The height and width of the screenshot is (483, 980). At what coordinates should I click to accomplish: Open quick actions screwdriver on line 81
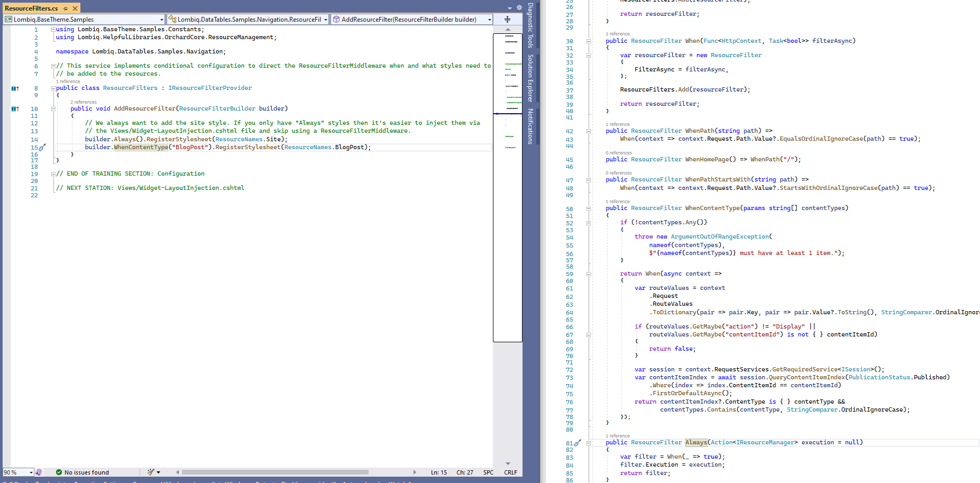578,443
